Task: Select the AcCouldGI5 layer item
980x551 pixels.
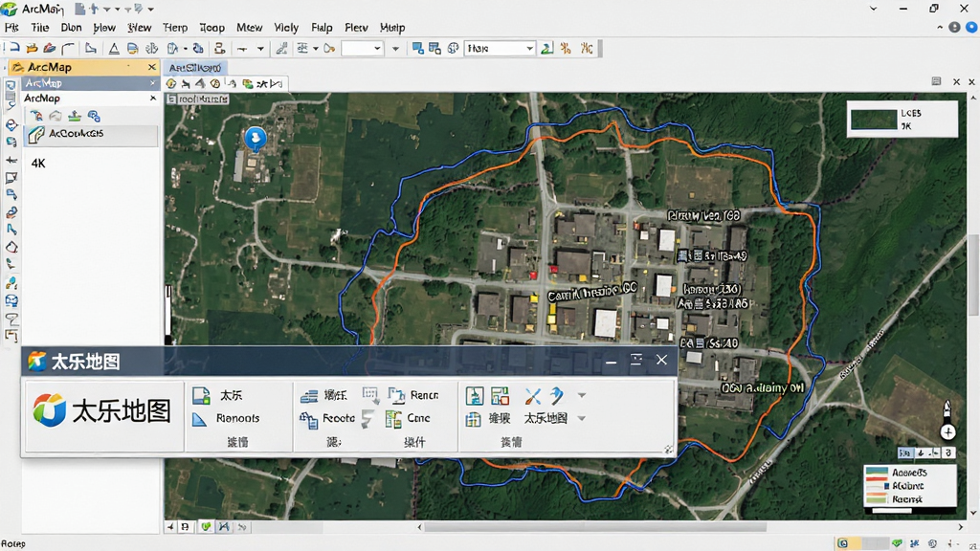Action: [91, 134]
